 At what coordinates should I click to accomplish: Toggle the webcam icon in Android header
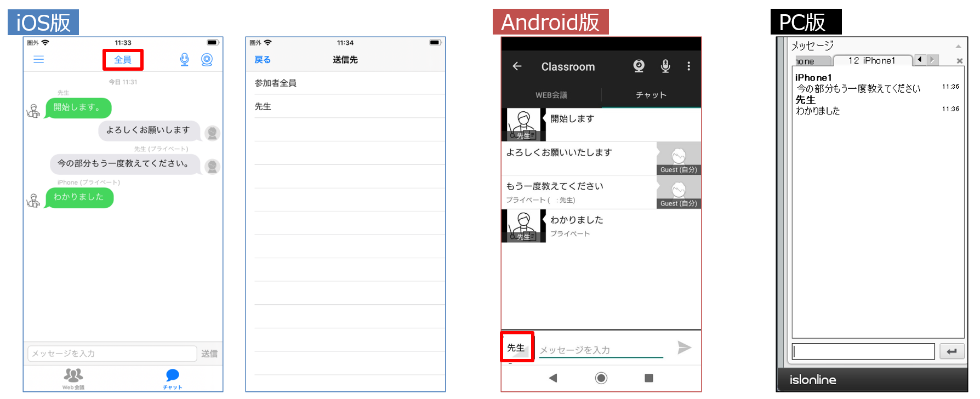[639, 66]
